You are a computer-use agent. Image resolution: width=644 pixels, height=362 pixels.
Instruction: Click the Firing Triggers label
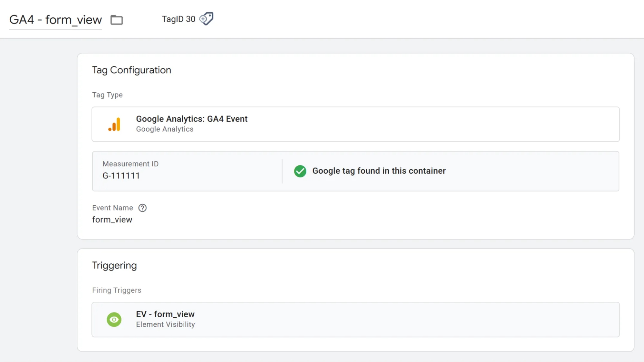click(x=117, y=290)
